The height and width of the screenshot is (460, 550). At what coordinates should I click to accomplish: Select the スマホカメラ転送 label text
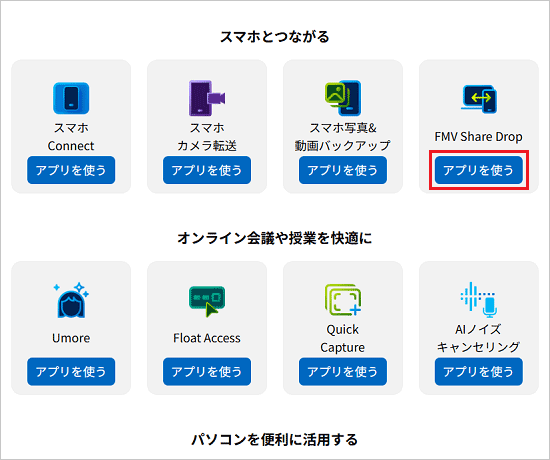pyautogui.click(x=207, y=137)
